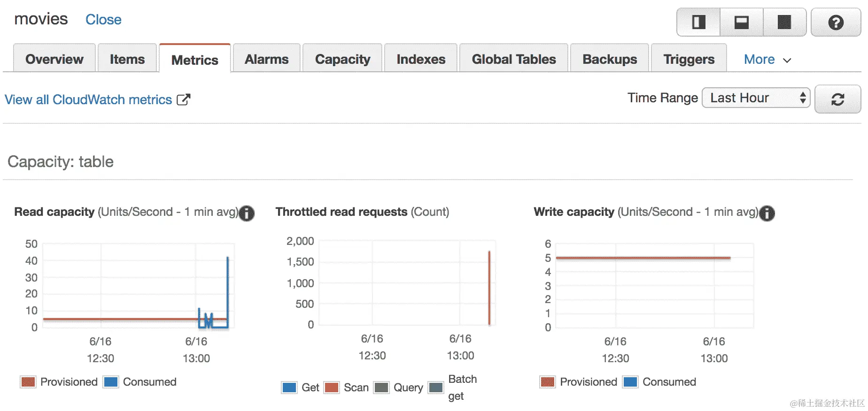Click the Read capacity chart title text
Screen dimensions: 868x411
pos(126,212)
